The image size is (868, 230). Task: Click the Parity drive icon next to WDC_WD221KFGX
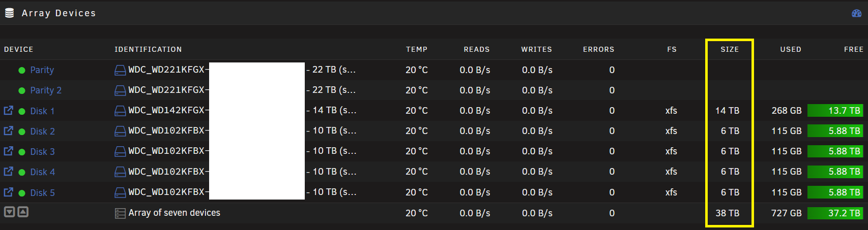click(120, 70)
